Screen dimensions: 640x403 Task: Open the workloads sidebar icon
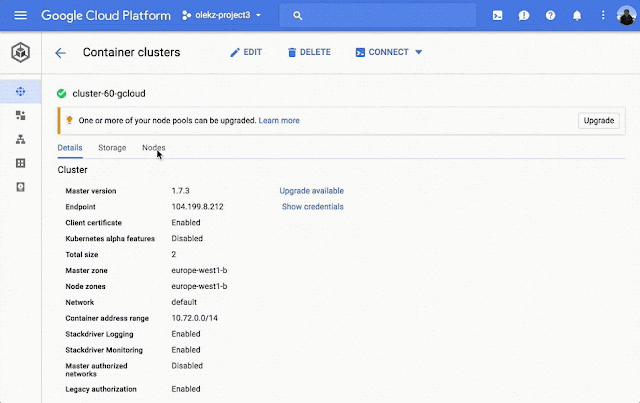[20, 116]
